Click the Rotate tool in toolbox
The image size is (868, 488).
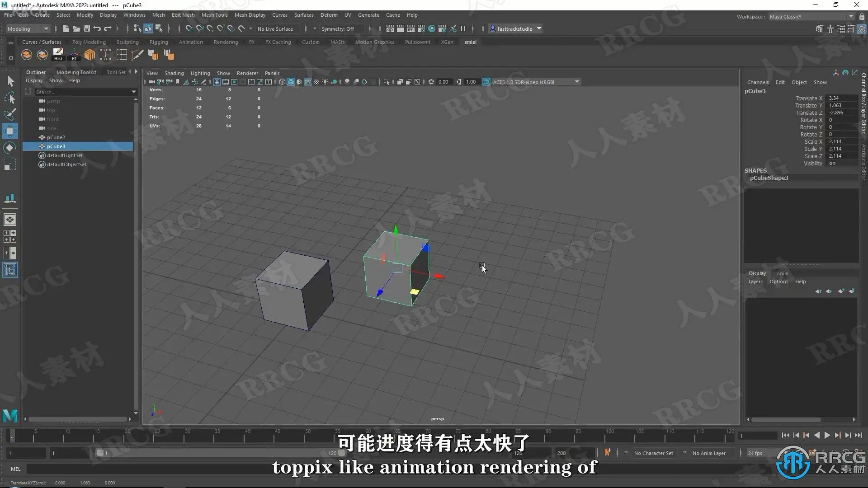10,148
